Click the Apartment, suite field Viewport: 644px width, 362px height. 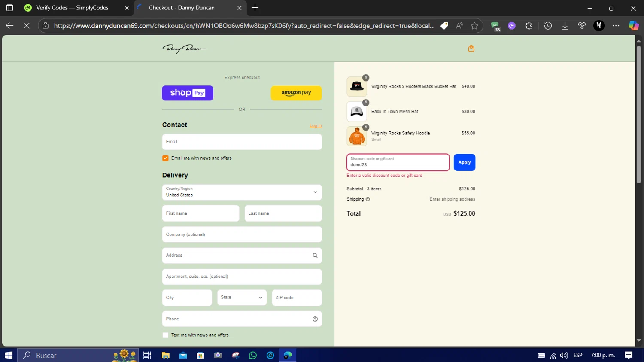pyautogui.click(x=242, y=277)
